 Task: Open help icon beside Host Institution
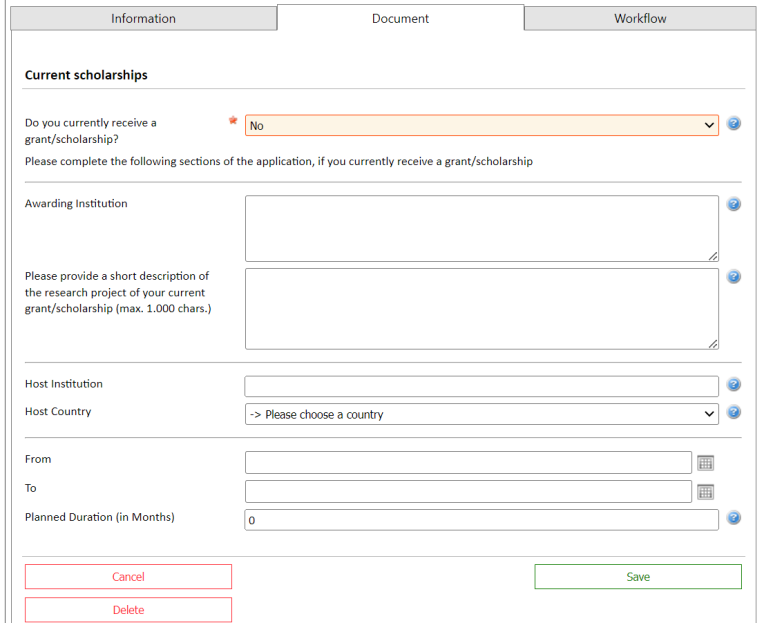[x=734, y=384]
